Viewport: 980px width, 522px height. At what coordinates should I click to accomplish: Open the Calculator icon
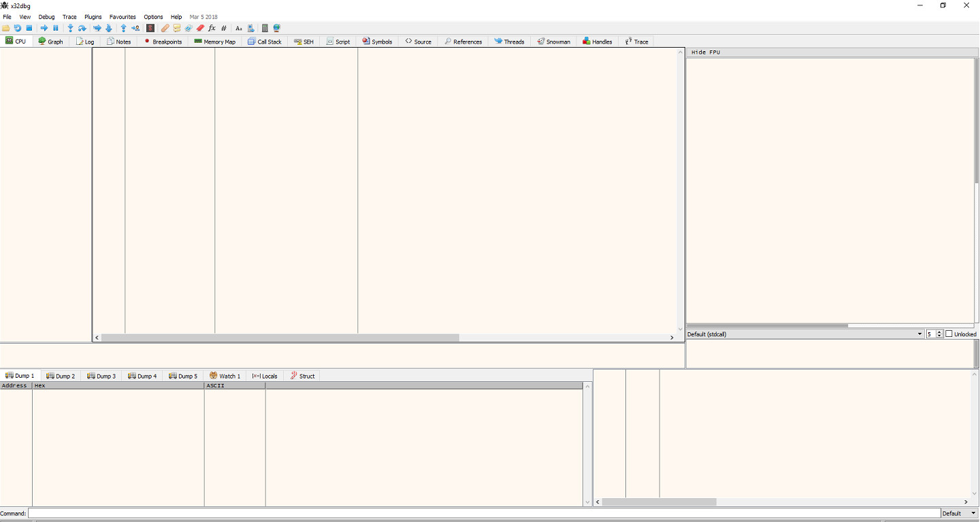click(x=265, y=28)
